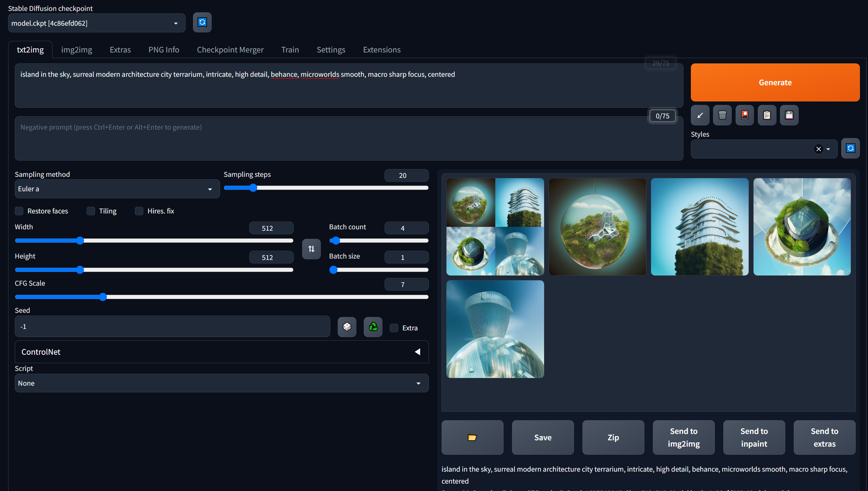This screenshot has width=868, height=491.
Task: Enable the Hires. fix option
Action: click(x=139, y=211)
